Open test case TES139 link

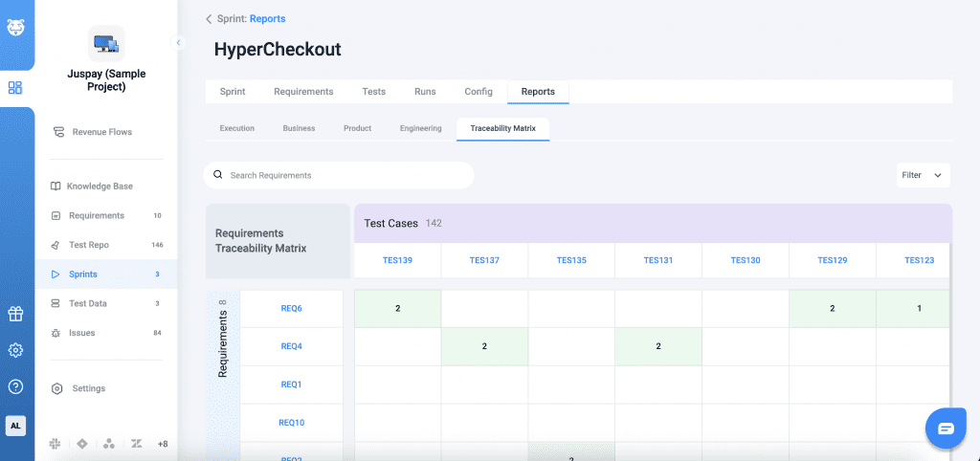[397, 260]
